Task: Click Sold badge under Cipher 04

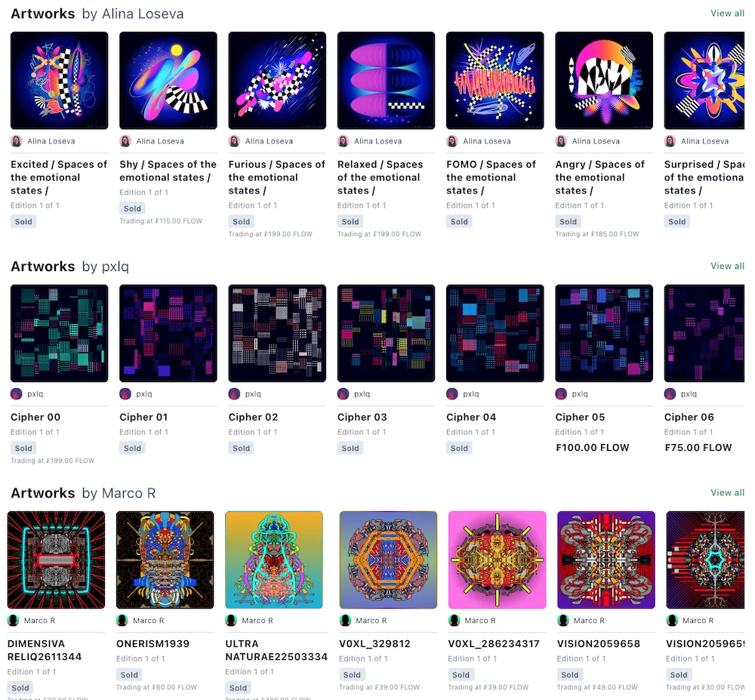Action: coord(459,449)
